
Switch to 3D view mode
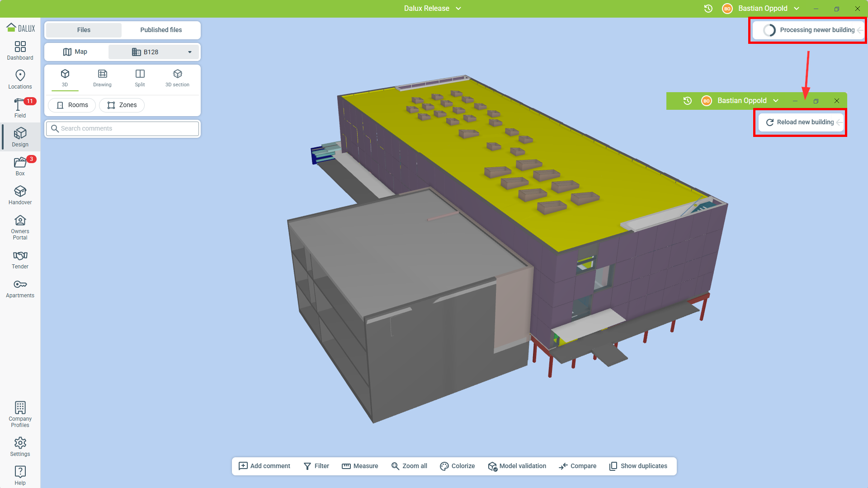pos(65,78)
